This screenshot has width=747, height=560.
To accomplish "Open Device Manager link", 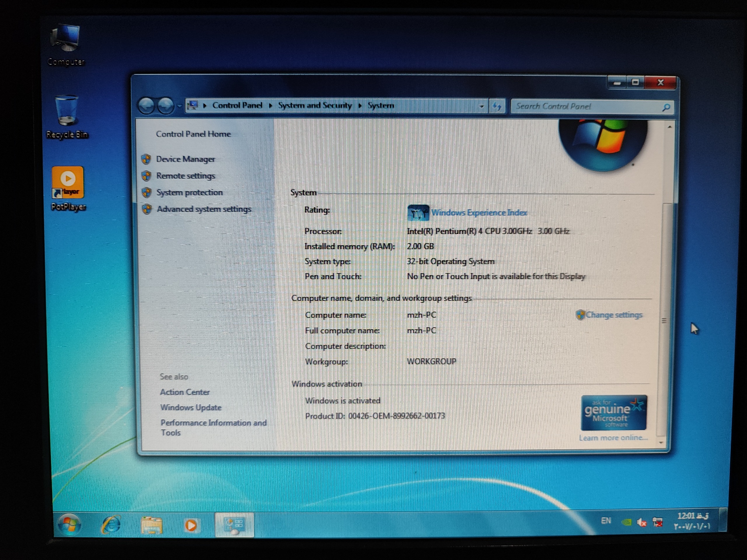I will (186, 159).
